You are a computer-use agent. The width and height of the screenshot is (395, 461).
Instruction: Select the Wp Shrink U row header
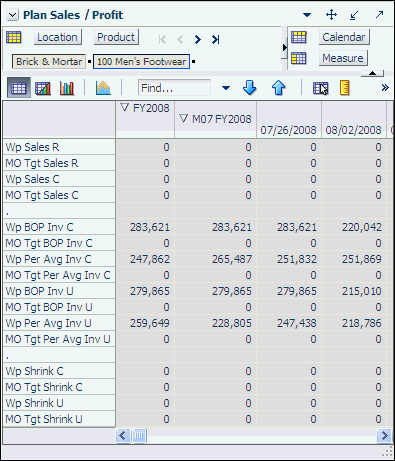point(59,403)
